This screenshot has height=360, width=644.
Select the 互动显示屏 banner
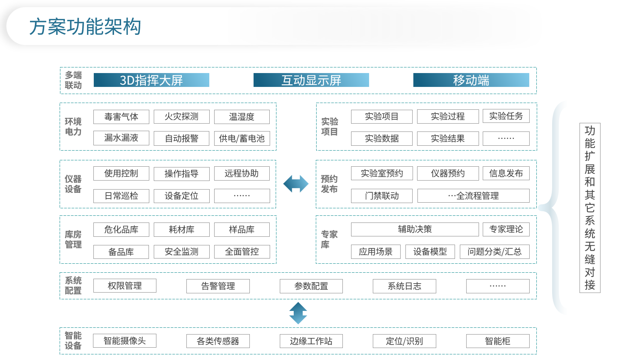311,80
